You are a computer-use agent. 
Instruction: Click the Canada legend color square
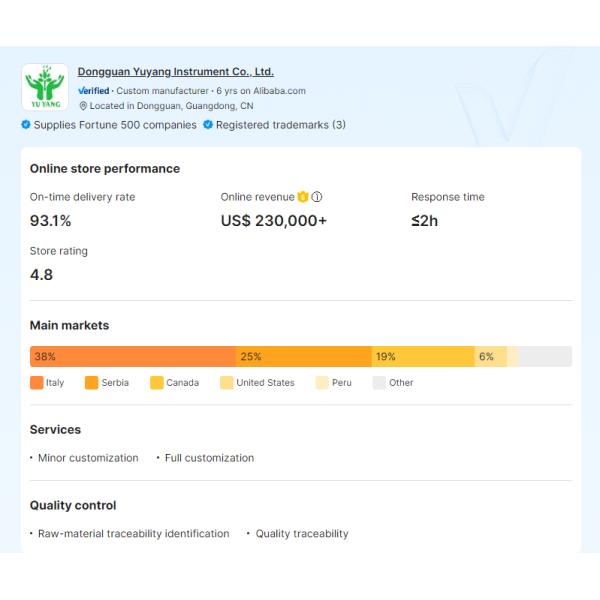point(157,383)
